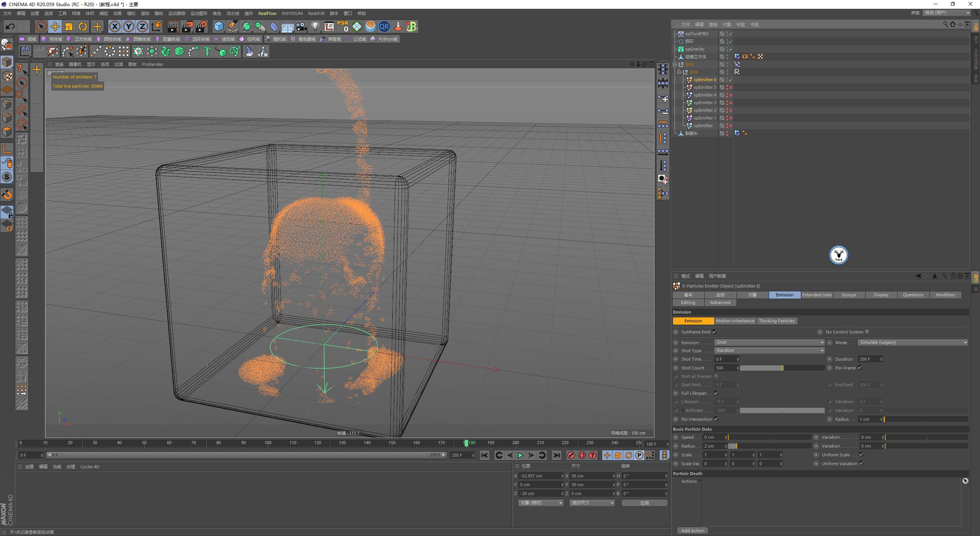Click the QR quick render icon
This screenshot has height=536, width=980.
[x=384, y=26]
